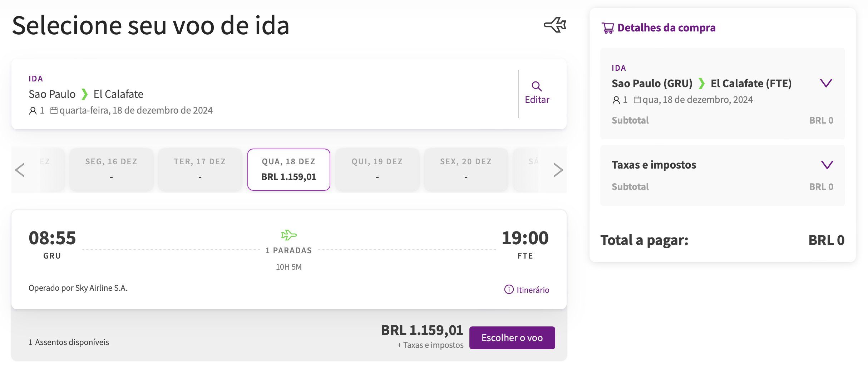The height and width of the screenshot is (370, 868).
Task: Click the shopping cart icon
Action: click(607, 28)
